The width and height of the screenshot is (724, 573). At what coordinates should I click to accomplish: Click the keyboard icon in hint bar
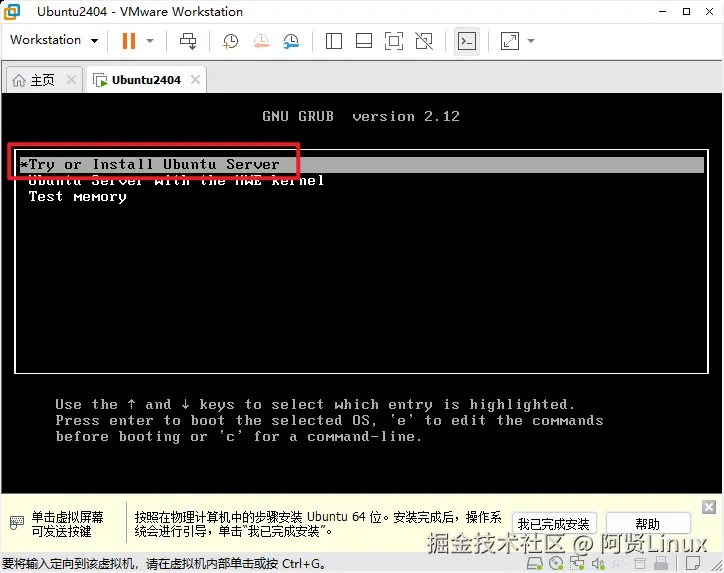[17, 523]
